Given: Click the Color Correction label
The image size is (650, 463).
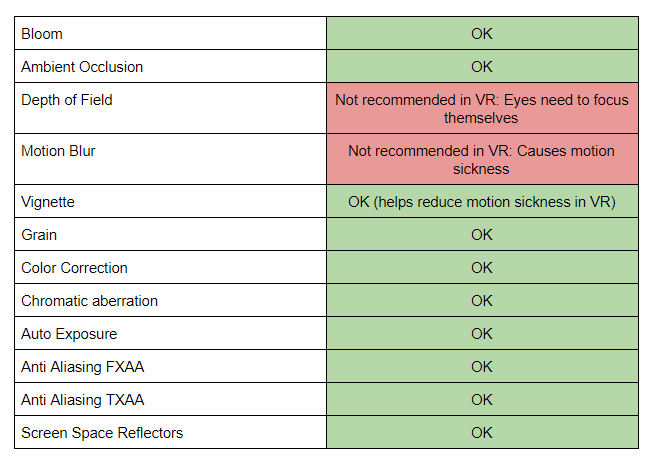Looking at the screenshot, I should [x=74, y=268].
